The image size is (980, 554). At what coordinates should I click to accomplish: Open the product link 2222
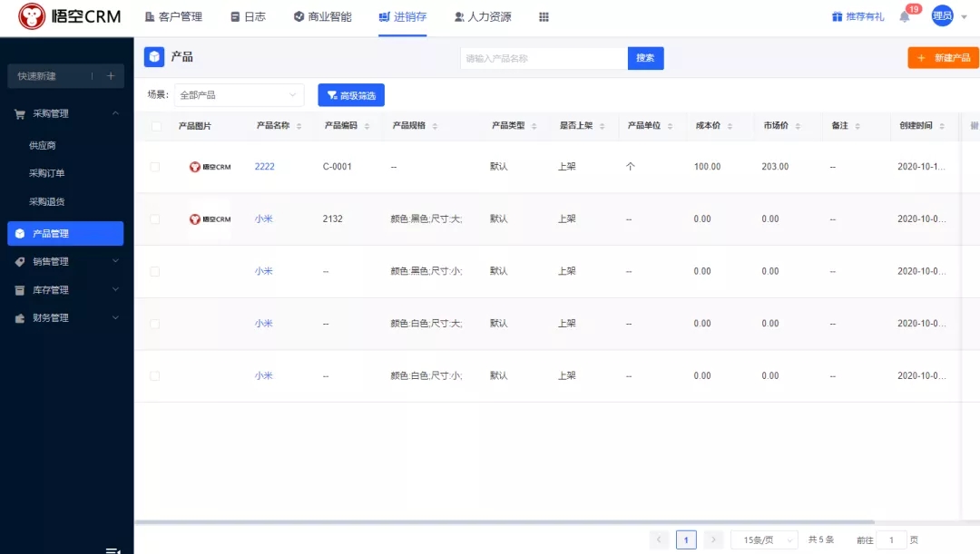coord(264,167)
